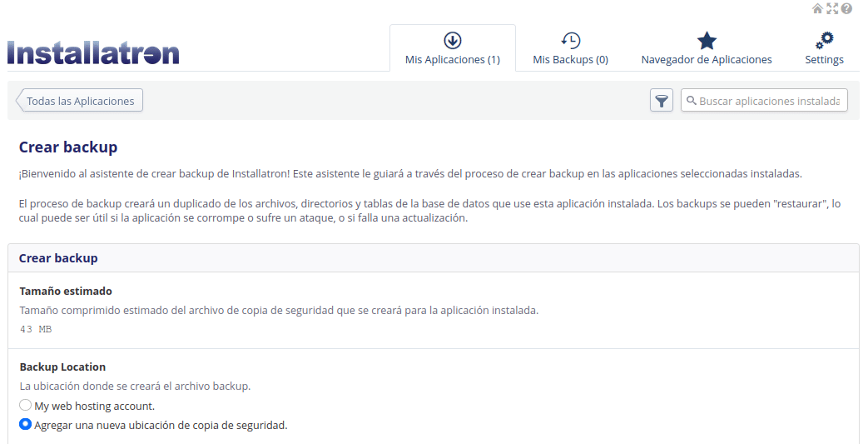Go back via Todas las Aplicaciones button
868x444 pixels.
(81, 101)
